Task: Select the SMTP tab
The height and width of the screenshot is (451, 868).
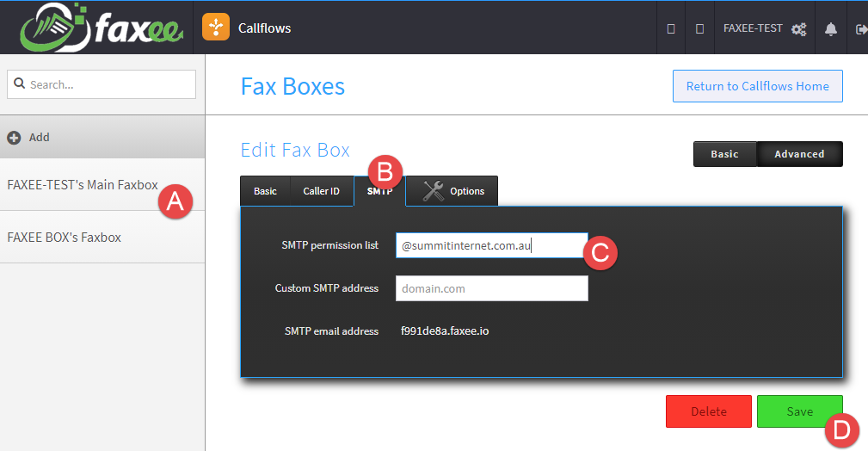Action: point(379,191)
